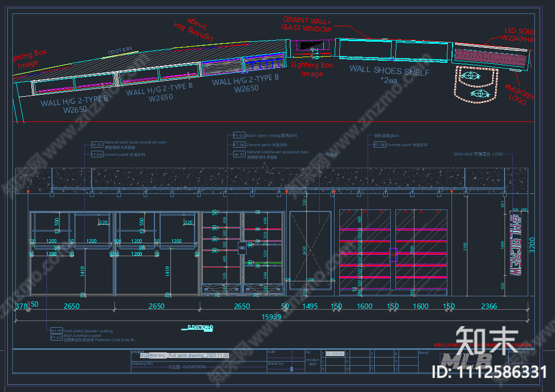
Task: Click the '1495' width dimension
Action: click(x=310, y=306)
